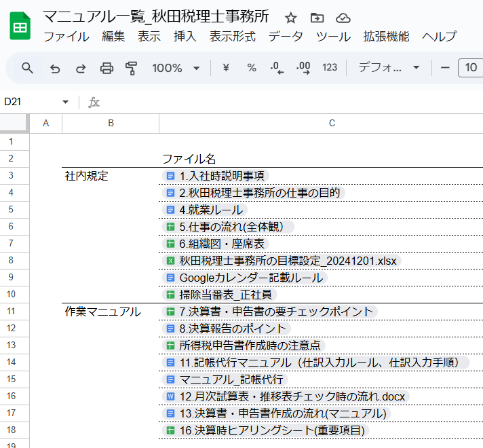Open the 掃除当番表_正社員 sheet chip

[219, 295]
